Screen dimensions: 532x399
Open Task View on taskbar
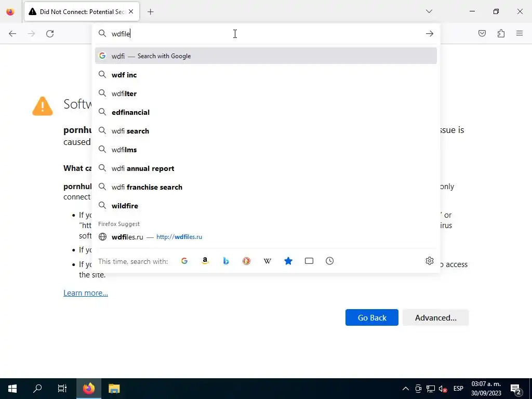(62, 389)
